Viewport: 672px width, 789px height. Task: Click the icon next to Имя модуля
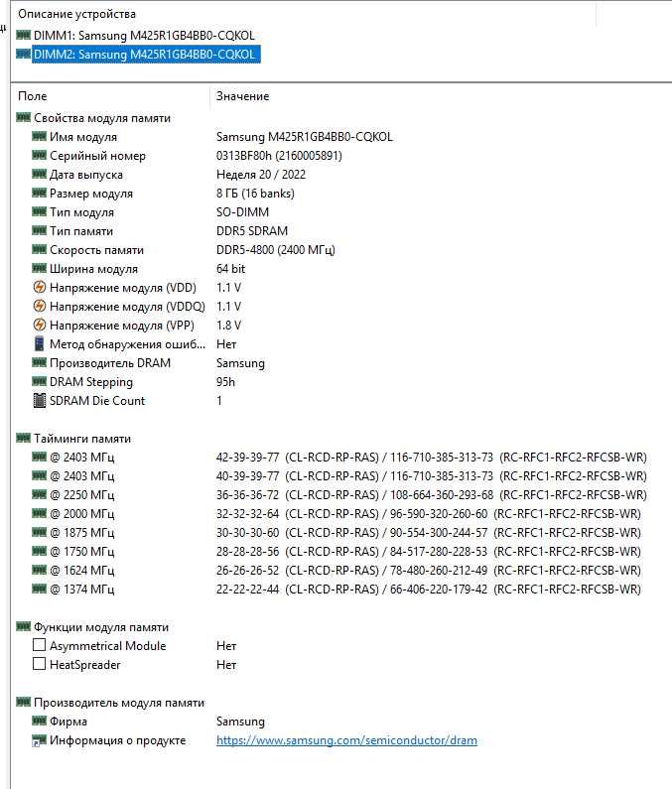39,136
